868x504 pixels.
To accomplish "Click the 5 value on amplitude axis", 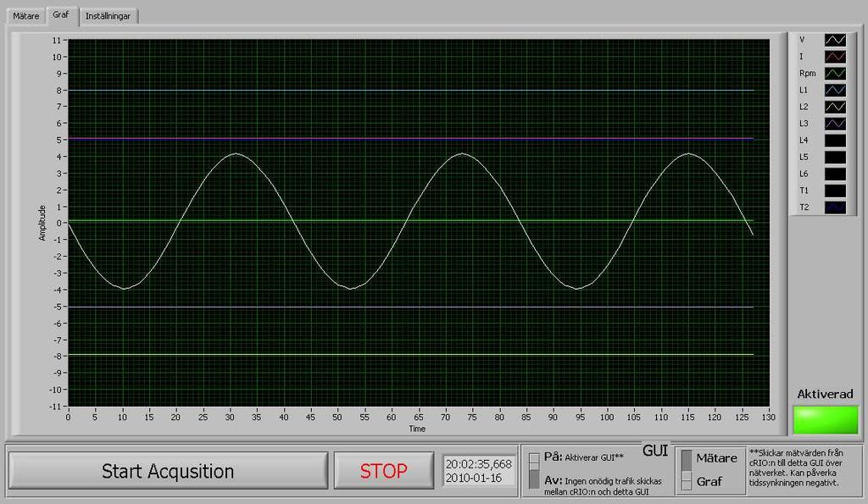I will click(x=58, y=141).
